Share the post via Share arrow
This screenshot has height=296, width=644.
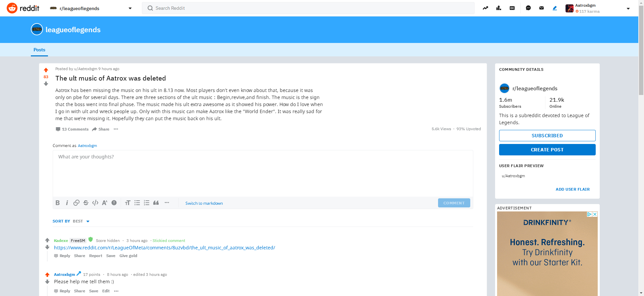(101, 129)
